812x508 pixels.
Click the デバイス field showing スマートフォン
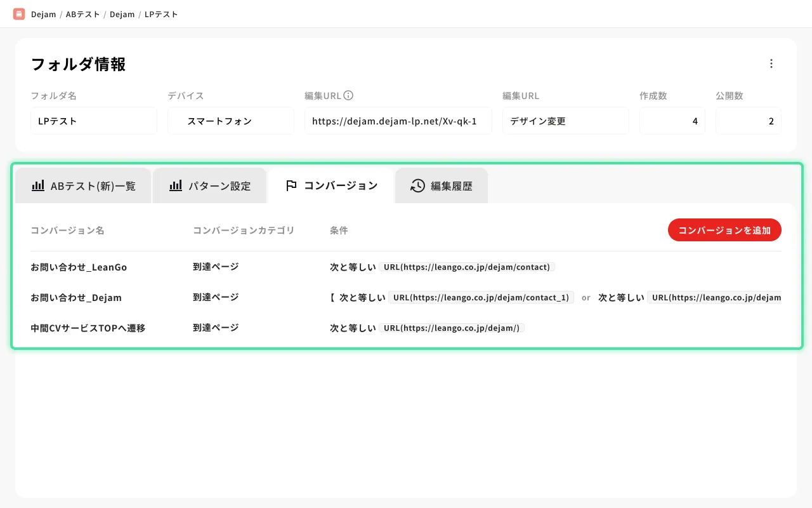pyautogui.click(x=230, y=121)
